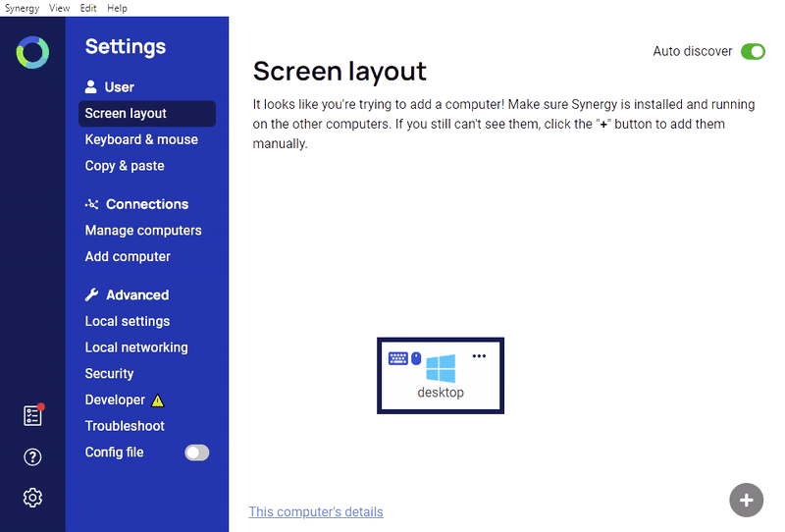Screen dimensions: 785x532
Task: Open the help question mark icon
Action: [x=32, y=456]
